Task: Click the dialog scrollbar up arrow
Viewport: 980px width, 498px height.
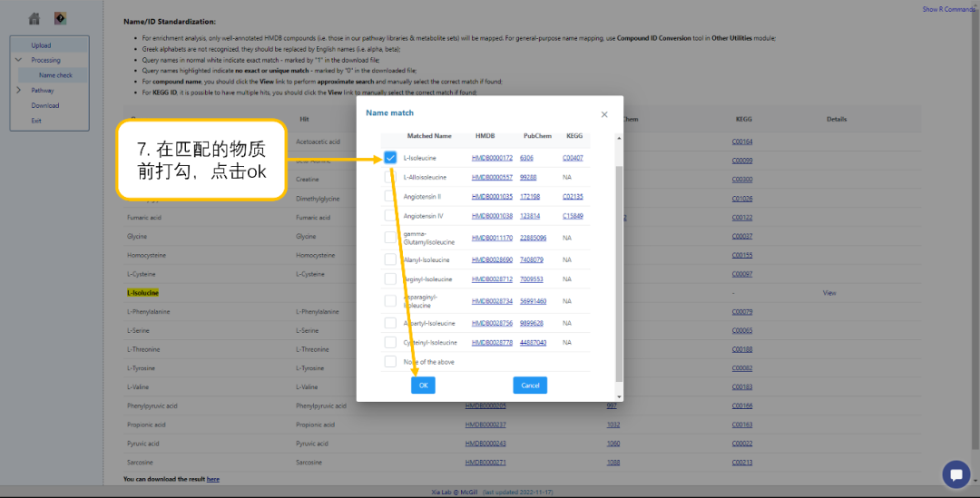Action: (x=619, y=138)
